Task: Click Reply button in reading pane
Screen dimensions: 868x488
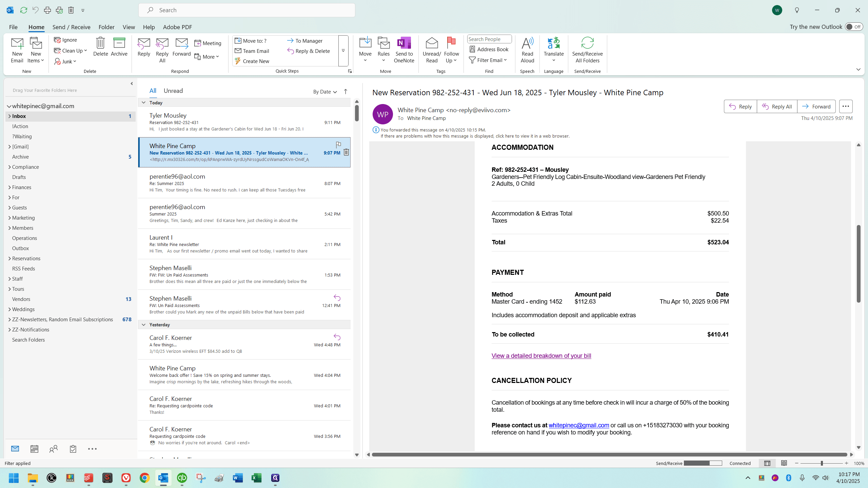Action: 741,106
